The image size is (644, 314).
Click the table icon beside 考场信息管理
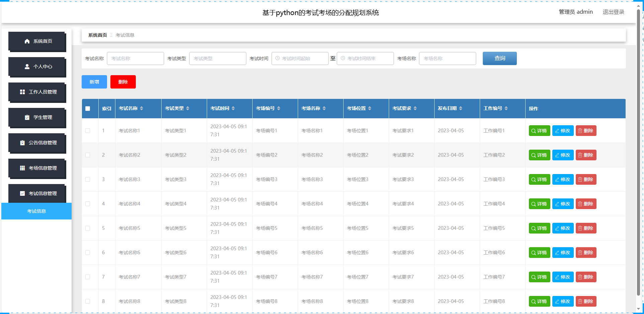[22, 168]
